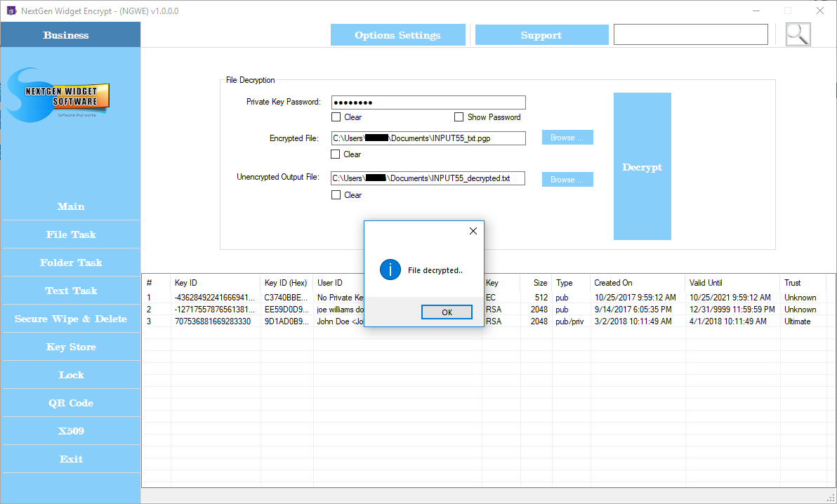Click Valid Until 4/1/2018 10:11:49 AM
Image resolution: width=837 pixels, height=504 pixels.
tap(727, 321)
